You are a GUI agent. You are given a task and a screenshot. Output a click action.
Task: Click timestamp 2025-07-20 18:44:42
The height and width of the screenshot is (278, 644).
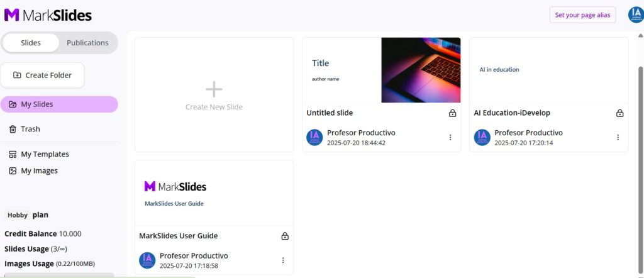pyautogui.click(x=356, y=143)
